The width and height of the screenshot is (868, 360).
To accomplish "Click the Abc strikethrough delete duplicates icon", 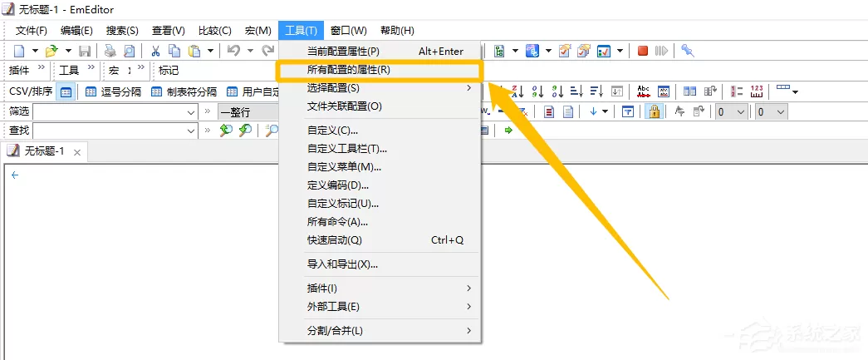I will click(643, 91).
